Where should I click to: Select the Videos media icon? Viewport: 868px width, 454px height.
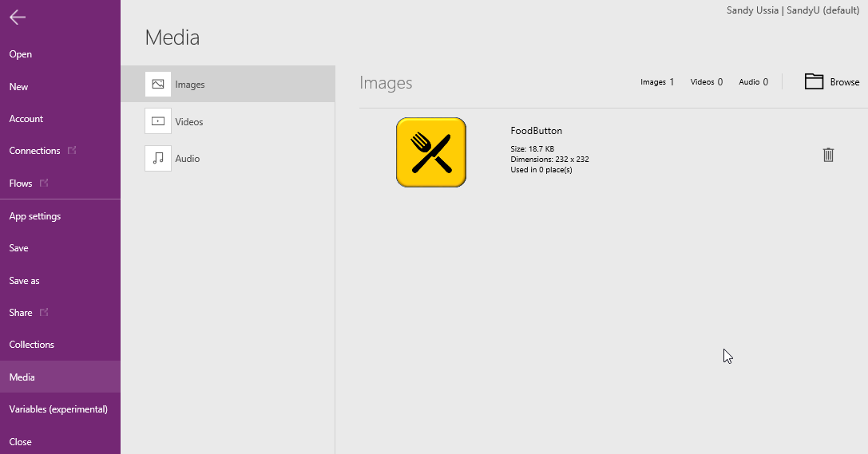click(158, 121)
